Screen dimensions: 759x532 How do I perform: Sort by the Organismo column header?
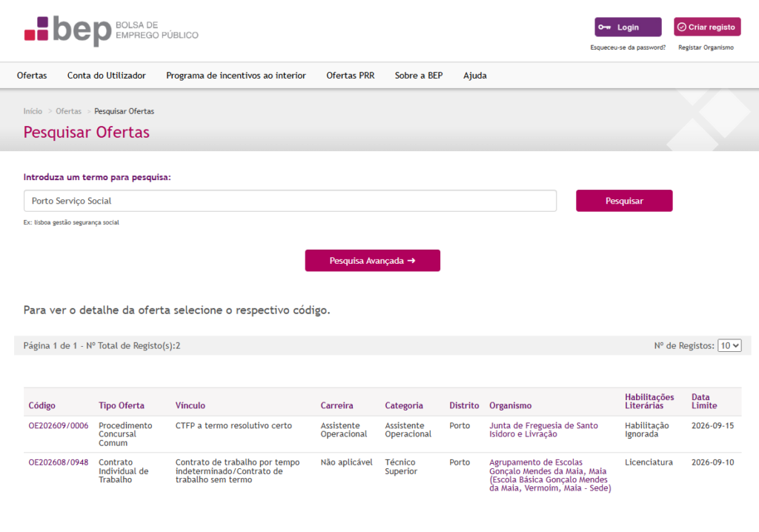point(510,405)
